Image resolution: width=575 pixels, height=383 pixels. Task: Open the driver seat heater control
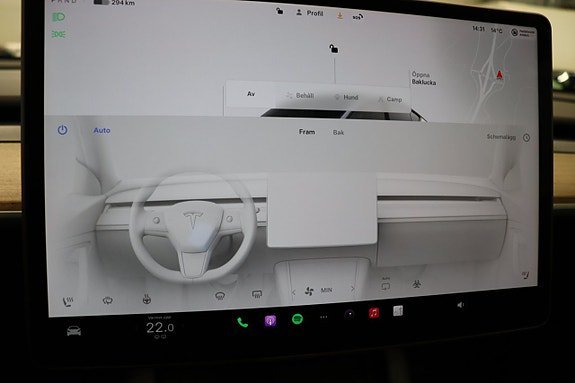point(68,302)
